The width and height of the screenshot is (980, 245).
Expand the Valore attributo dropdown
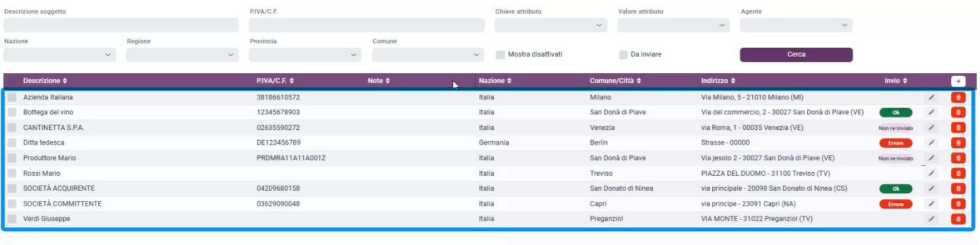(x=674, y=25)
